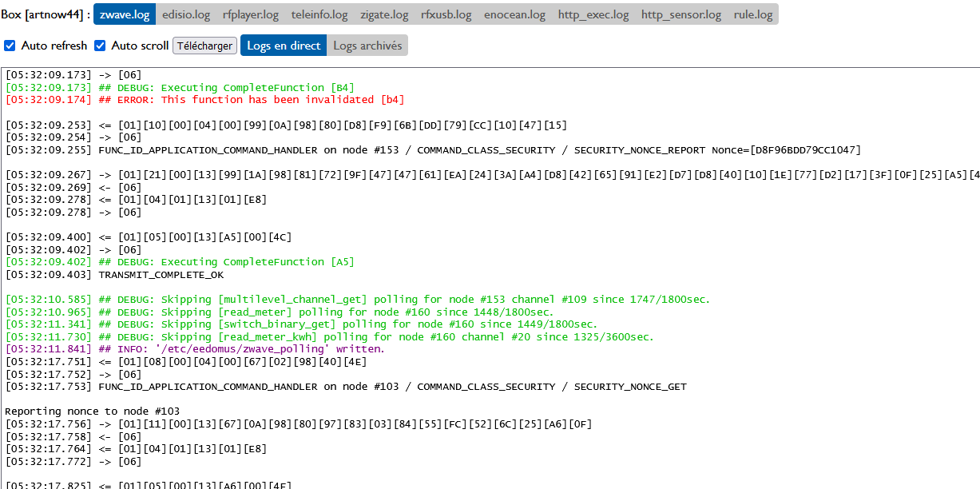Image resolution: width=980 pixels, height=489 pixels.
Task: Switch to rfxusb.log tab
Action: click(446, 14)
